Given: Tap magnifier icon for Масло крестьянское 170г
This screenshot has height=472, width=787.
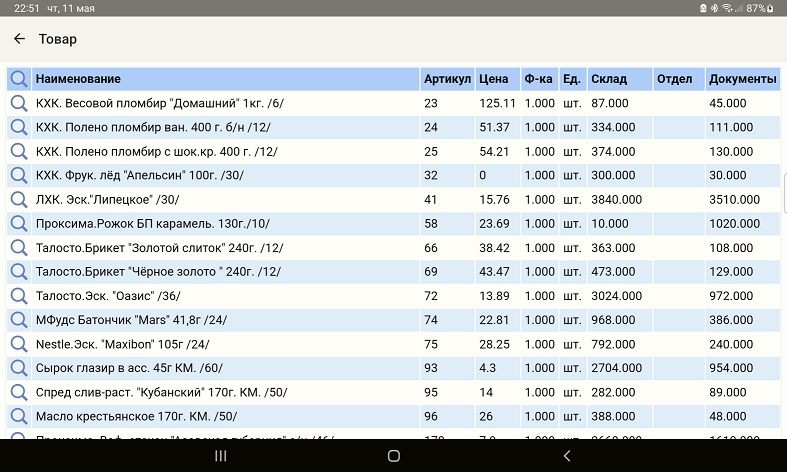Looking at the screenshot, I should pos(18,416).
